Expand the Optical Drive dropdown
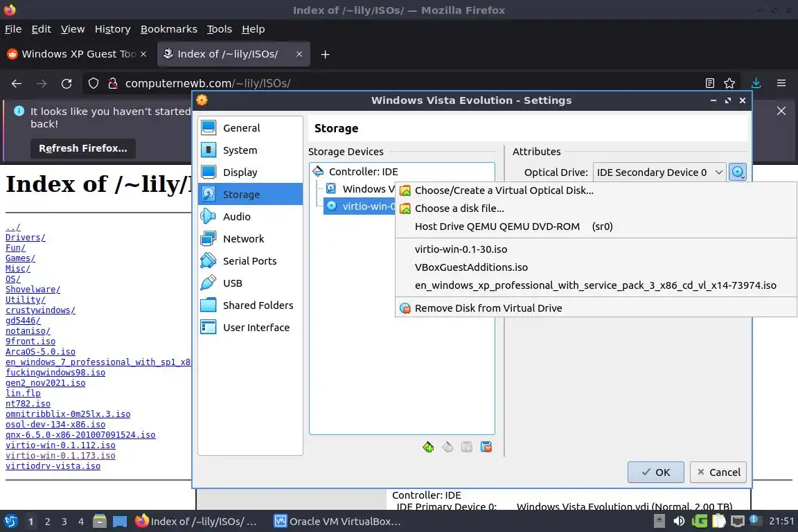 659,172
